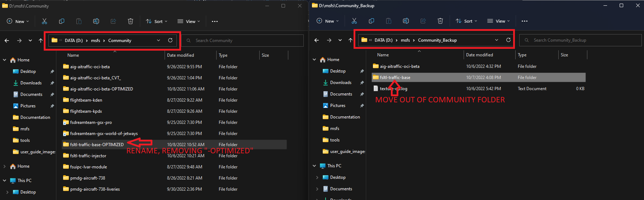The image size is (644, 200).
Task: Click Paste icon in Community window toolbar
Action: pyautogui.click(x=79, y=22)
